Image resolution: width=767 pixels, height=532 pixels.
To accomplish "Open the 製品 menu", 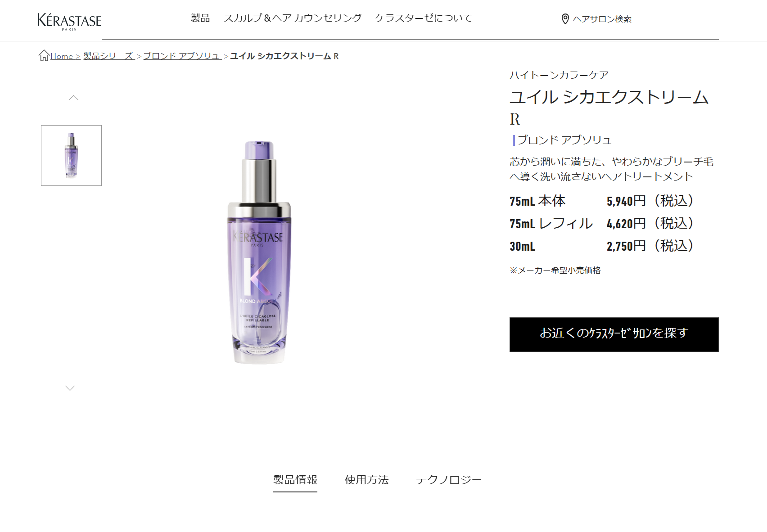I will (x=200, y=18).
